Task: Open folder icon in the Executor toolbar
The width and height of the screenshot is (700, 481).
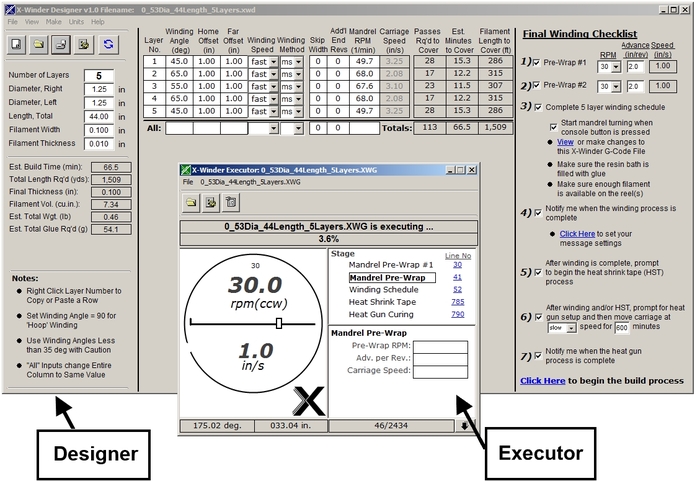Action: click(x=191, y=202)
